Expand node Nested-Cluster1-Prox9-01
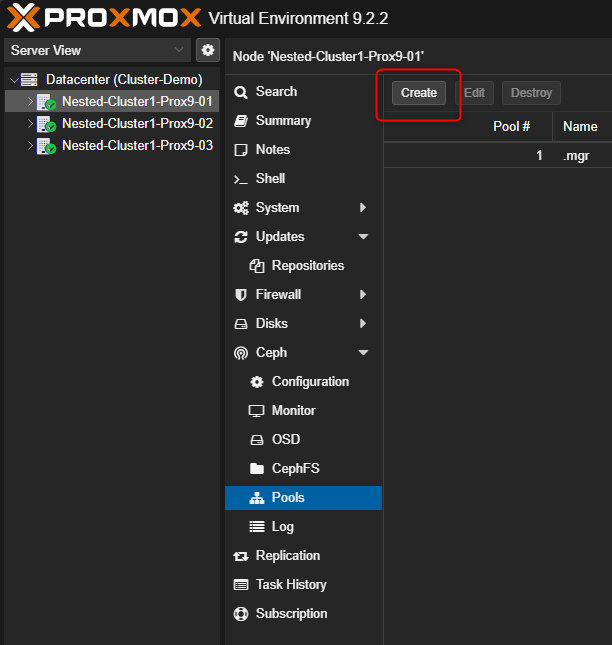 [x=30, y=101]
